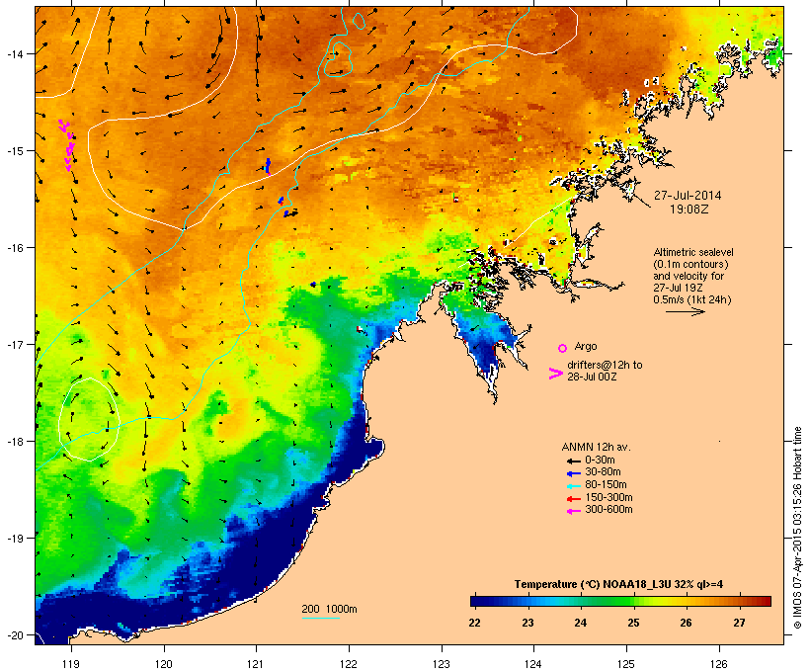Click the black 0-30m legend arrow
The width and height of the screenshot is (810, 672).
click(x=573, y=462)
